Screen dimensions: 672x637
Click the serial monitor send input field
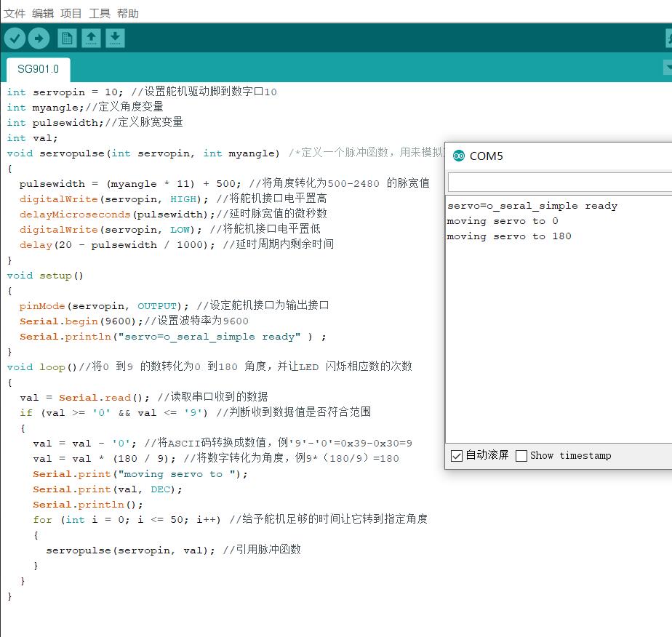pos(560,182)
